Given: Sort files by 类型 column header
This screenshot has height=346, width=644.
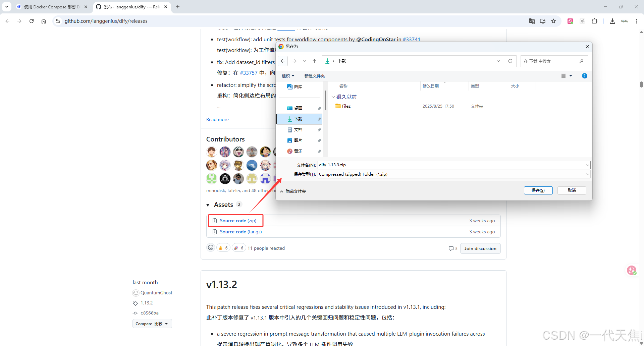Looking at the screenshot, I should 475,86.
